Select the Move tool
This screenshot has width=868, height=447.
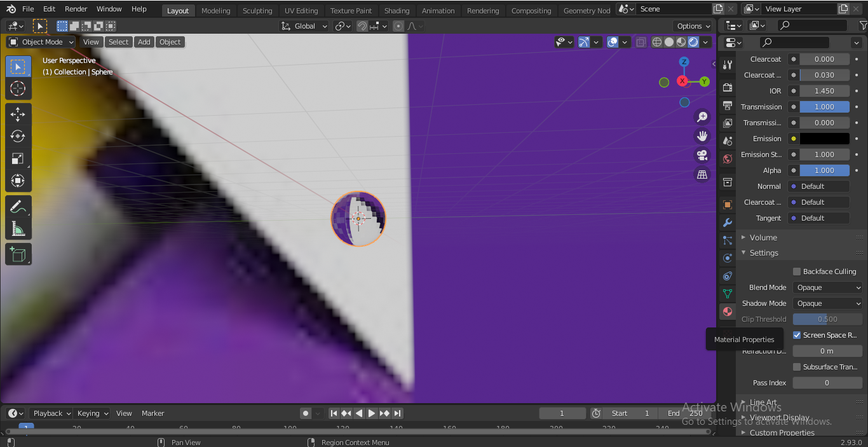[18, 114]
